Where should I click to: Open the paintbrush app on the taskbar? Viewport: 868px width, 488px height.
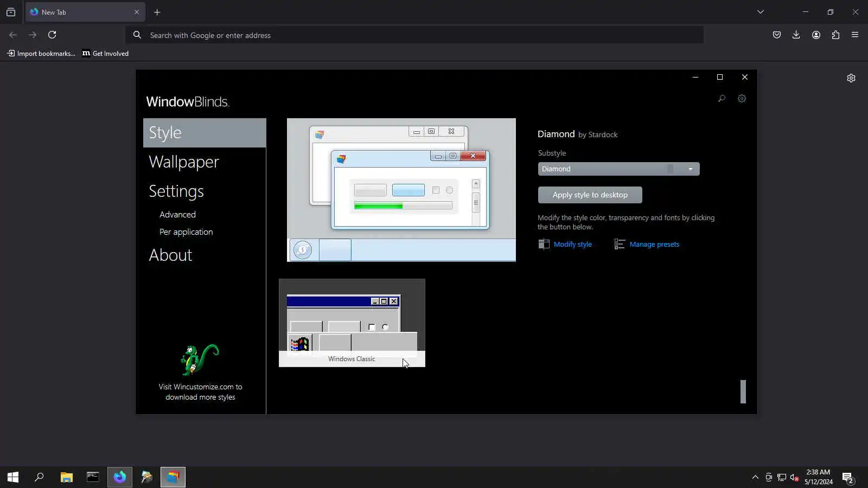(146, 477)
